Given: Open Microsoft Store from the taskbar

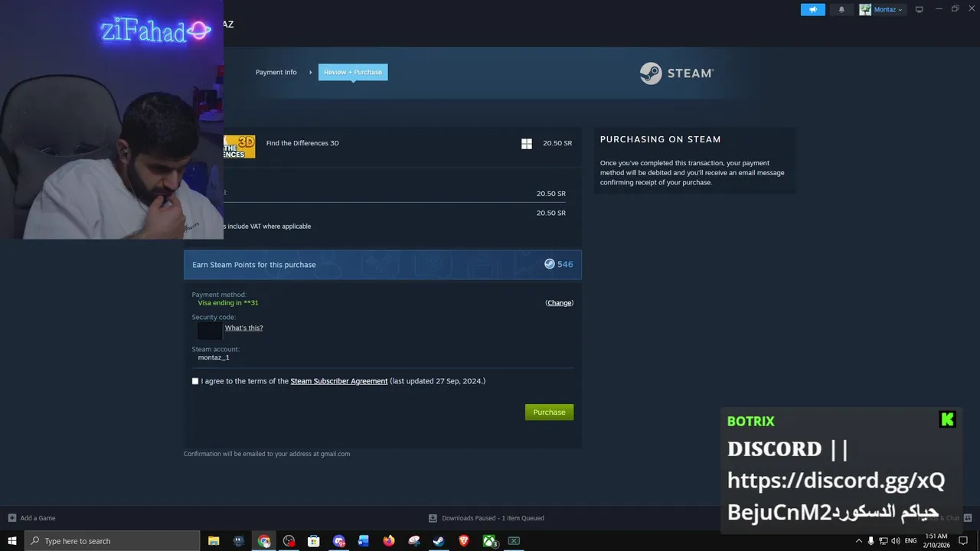Looking at the screenshot, I should pos(313,541).
